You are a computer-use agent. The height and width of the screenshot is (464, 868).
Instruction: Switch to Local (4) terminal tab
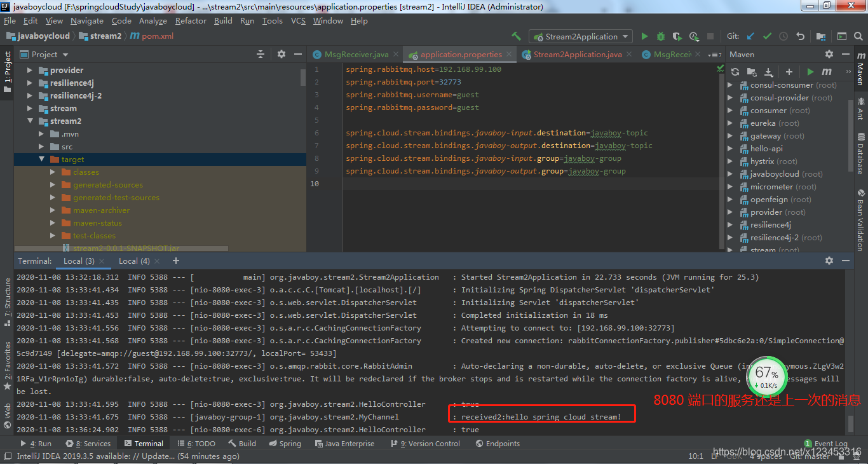pyautogui.click(x=134, y=261)
